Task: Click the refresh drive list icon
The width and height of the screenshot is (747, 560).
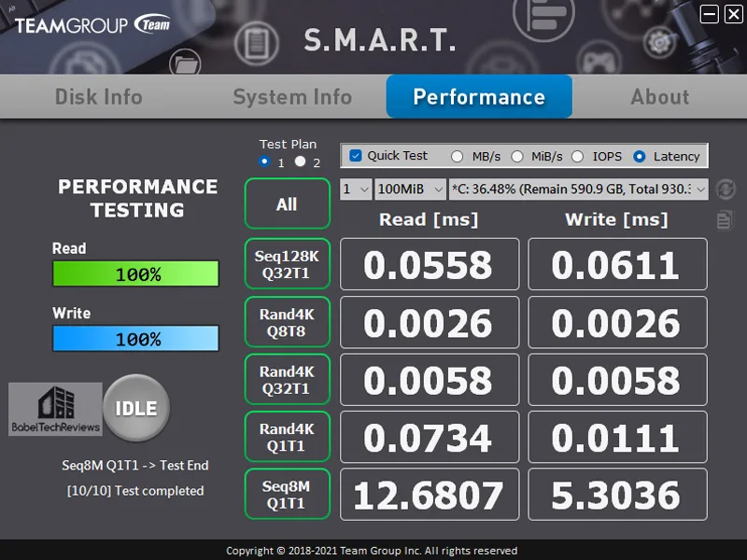Action: coord(726,189)
